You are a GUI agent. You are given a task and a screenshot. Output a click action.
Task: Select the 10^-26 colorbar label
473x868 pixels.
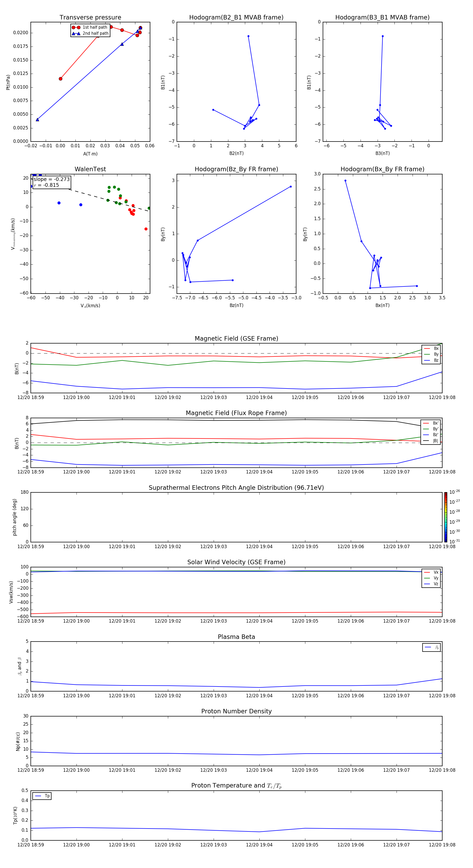tap(455, 492)
